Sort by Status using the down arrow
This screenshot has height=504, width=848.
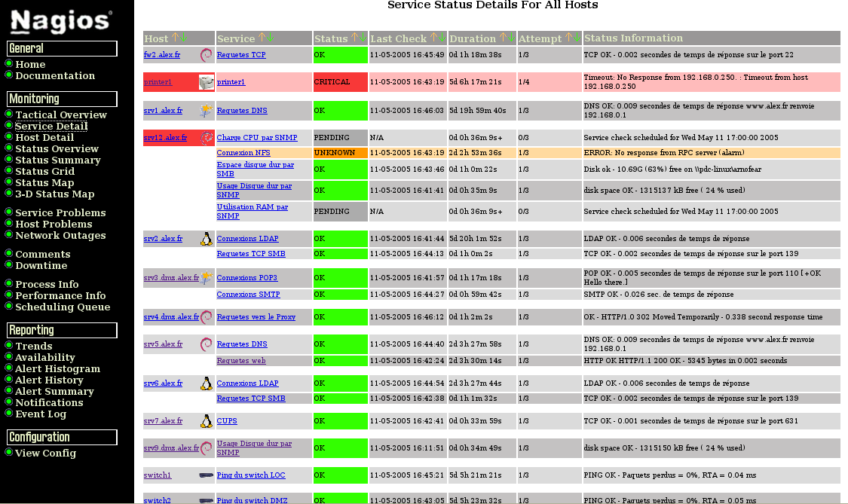[363, 38]
